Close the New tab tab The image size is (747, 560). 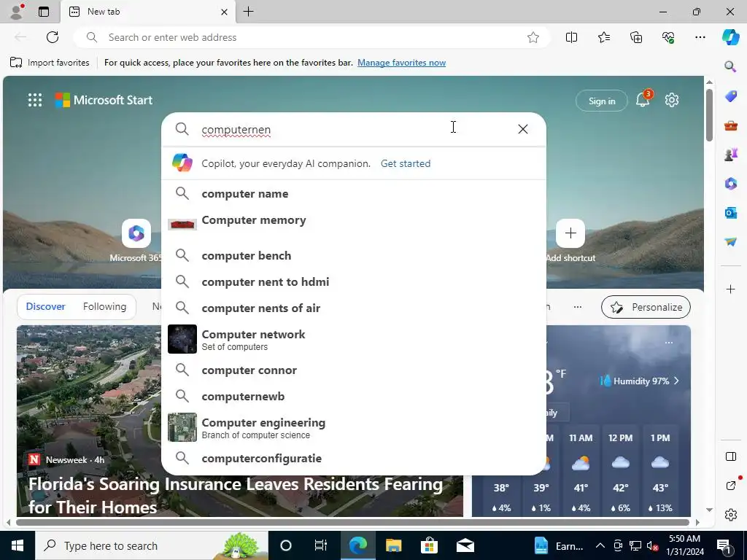click(224, 12)
